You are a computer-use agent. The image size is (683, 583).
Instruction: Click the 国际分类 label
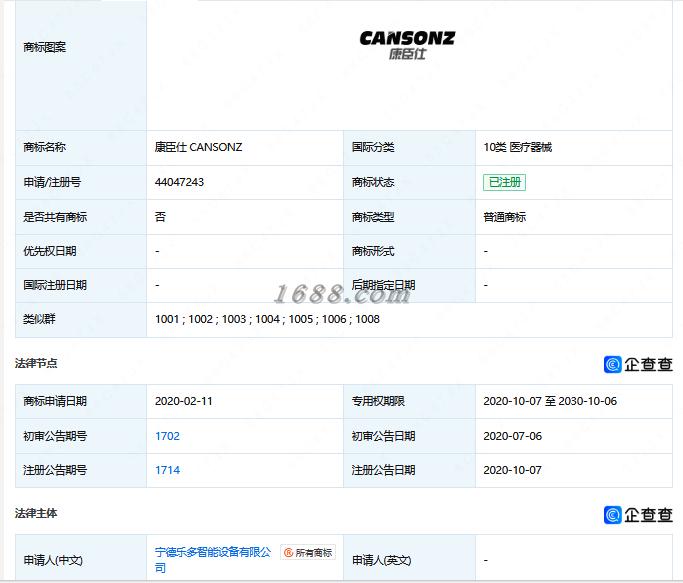coord(373,147)
